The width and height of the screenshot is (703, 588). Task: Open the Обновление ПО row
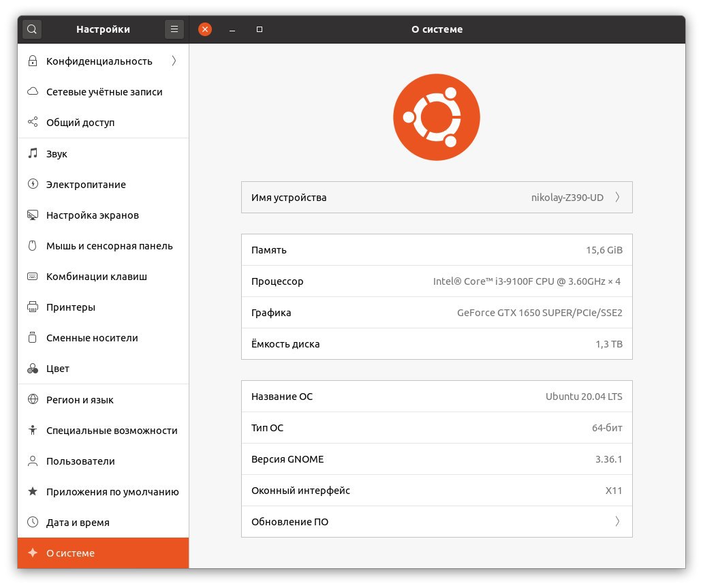(437, 522)
